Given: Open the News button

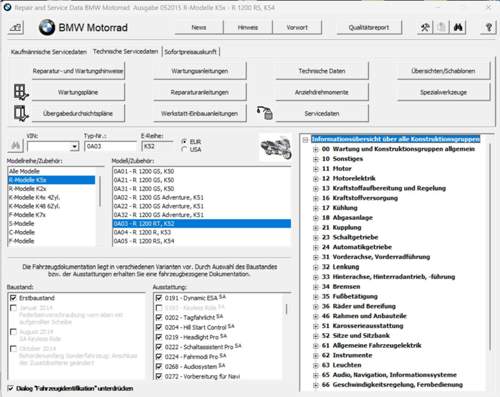Looking at the screenshot, I should click(x=199, y=27).
